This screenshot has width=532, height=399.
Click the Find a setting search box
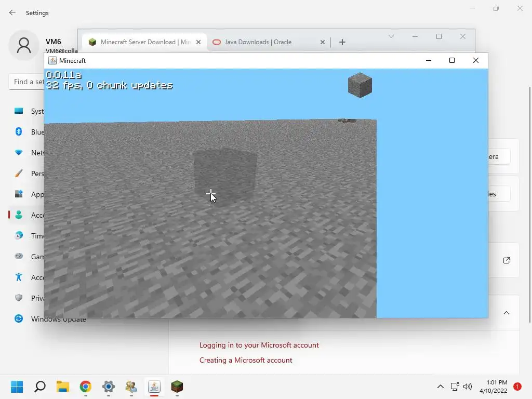pyautogui.click(x=26, y=82)
